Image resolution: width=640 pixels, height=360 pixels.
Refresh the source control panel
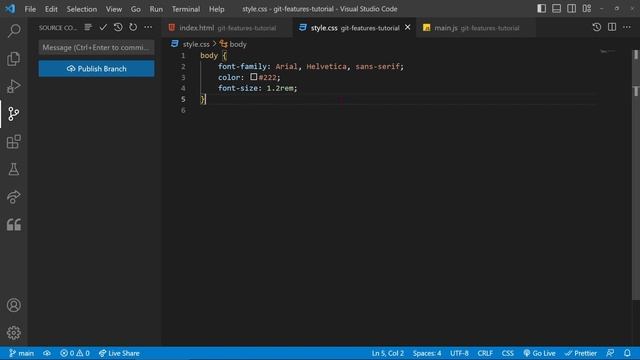click(133, 27)
